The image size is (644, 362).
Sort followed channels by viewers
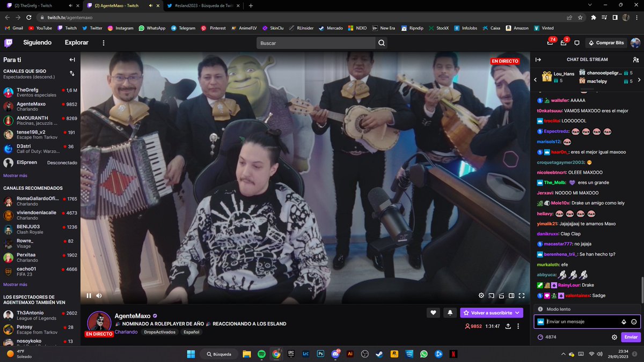(72, 73)
